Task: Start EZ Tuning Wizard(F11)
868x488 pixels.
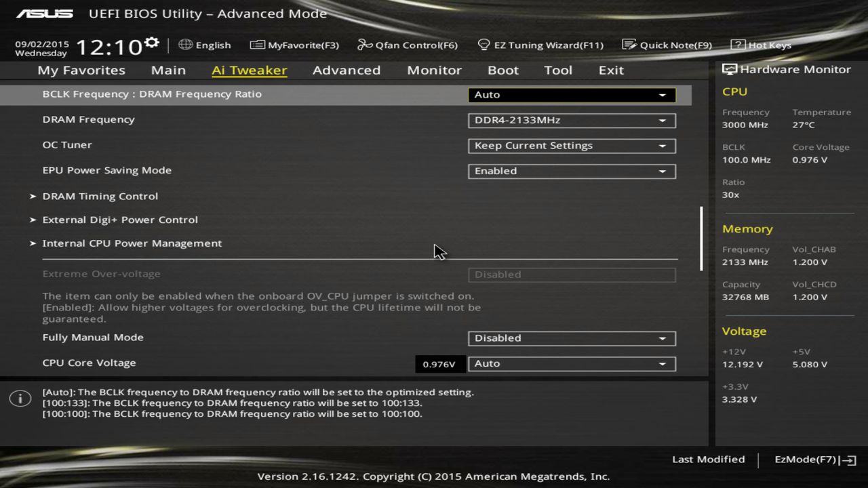Action: (x=540, y=45)
